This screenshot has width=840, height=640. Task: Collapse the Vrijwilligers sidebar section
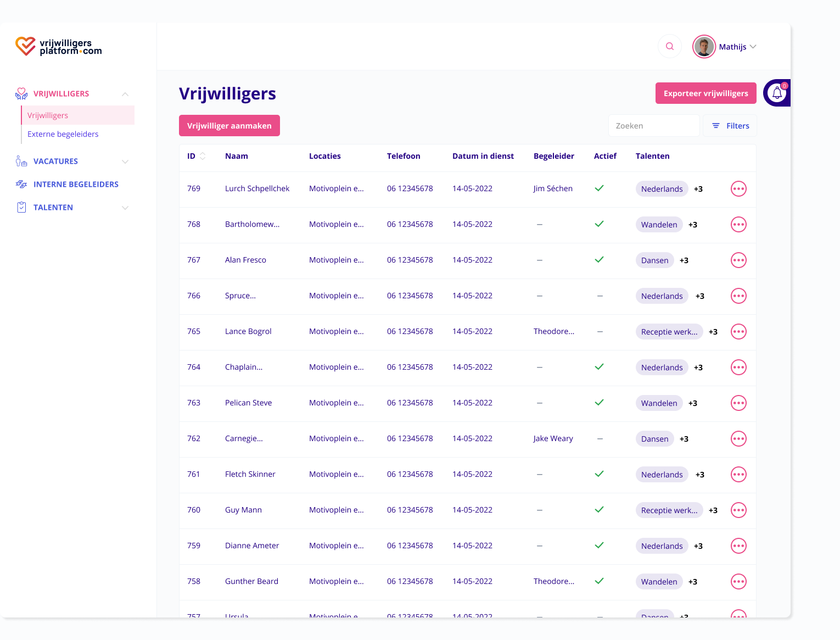pos(125,94)
